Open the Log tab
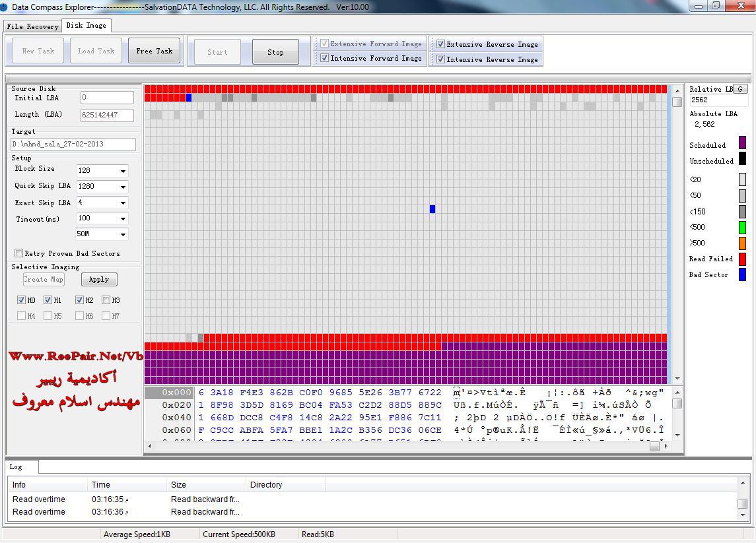The width and height of the screenshot is (756, 543). (16, 466)
